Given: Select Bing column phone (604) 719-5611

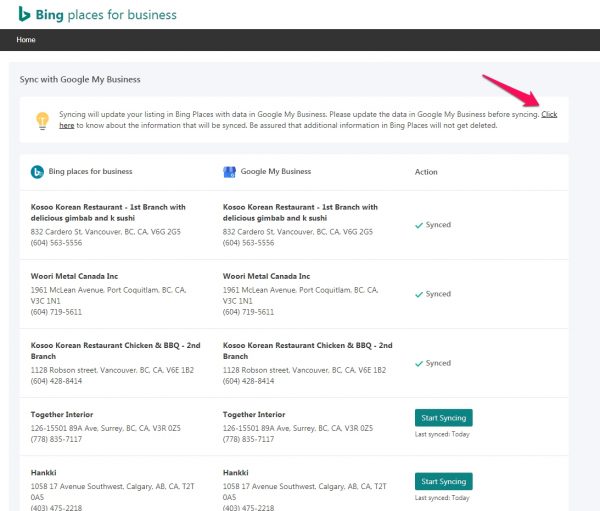Looking at the screenshot, I should click(56, 312).
